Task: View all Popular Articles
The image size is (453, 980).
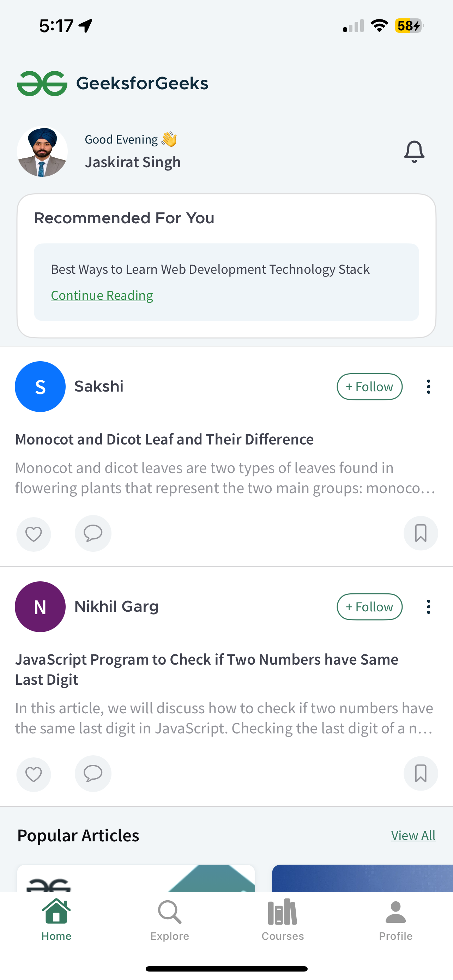Action: pyautogui.click(x=413, y=835)
